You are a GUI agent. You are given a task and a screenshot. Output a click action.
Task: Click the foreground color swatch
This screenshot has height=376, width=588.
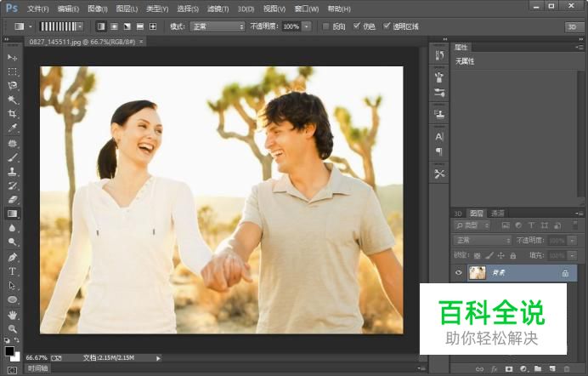[9, 350]
